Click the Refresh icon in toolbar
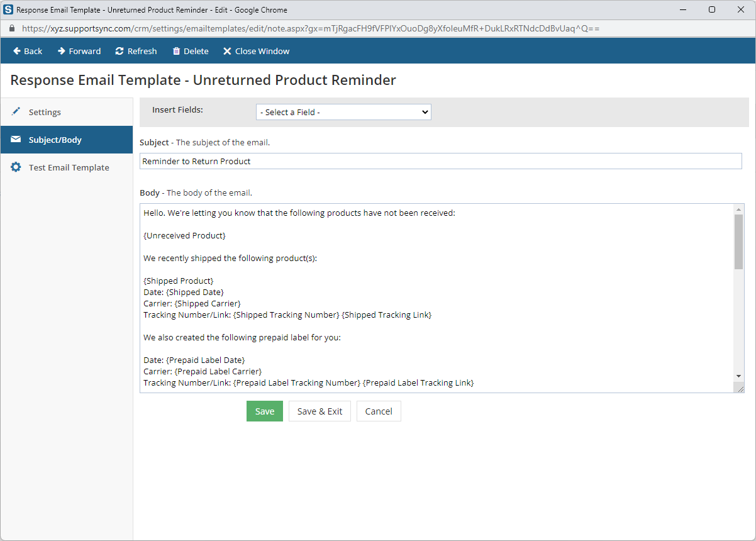756x541 pixels. [x=120, y=51]
